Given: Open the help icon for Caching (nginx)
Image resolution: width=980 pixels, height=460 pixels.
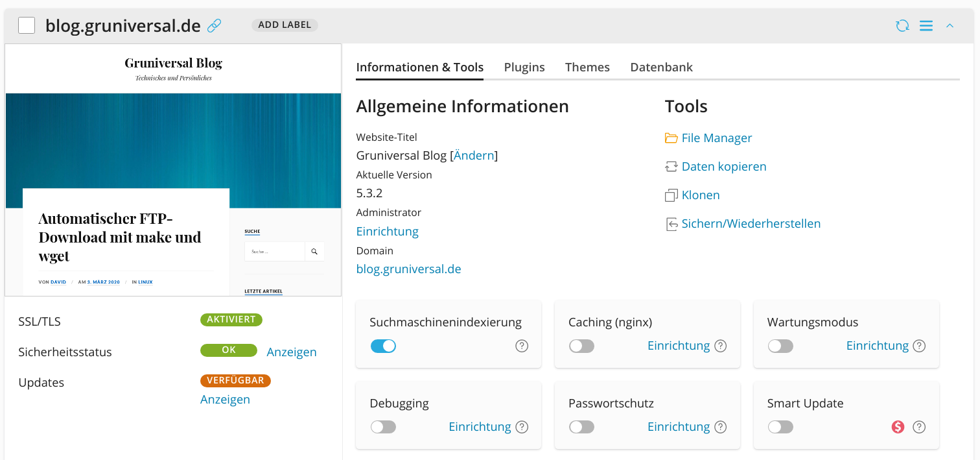Looking at the screenshot, I should click(x=720, y=346).
